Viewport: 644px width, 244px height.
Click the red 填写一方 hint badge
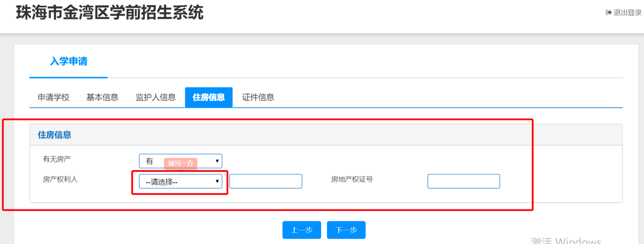click(x=181, y=163)
